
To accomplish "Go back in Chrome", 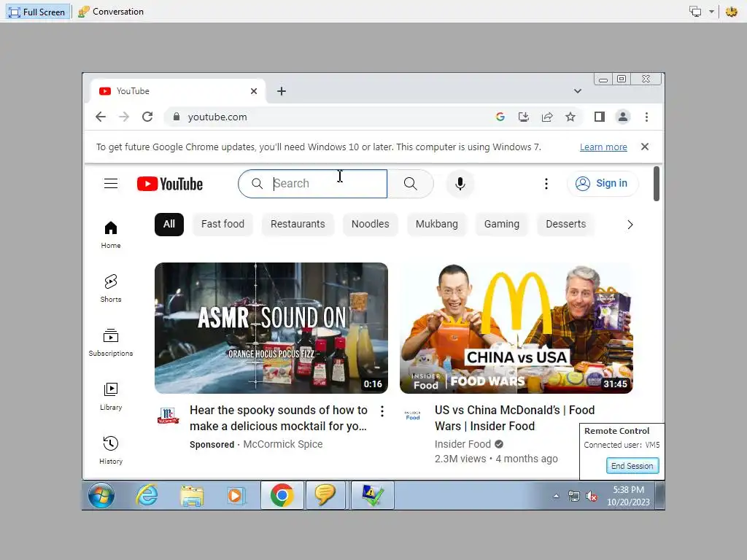I will [101, 117].
